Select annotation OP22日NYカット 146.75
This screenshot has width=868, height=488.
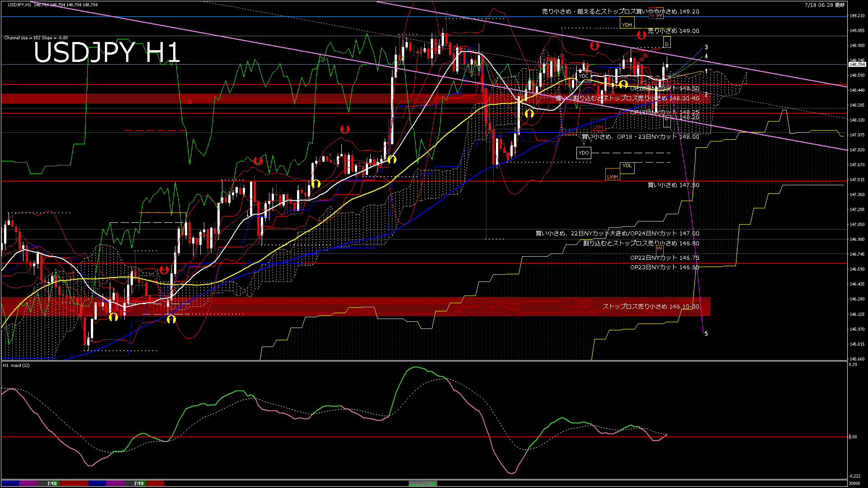click(x=665, y=258)
